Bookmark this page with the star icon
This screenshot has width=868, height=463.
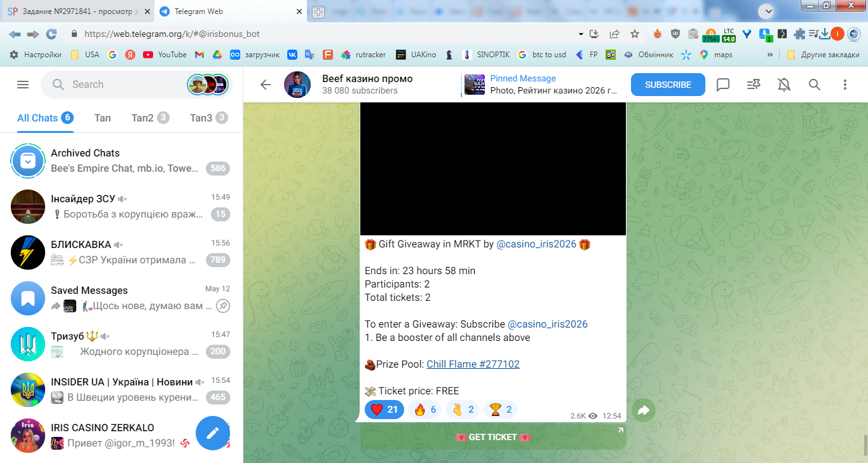(x=634, y=34)
